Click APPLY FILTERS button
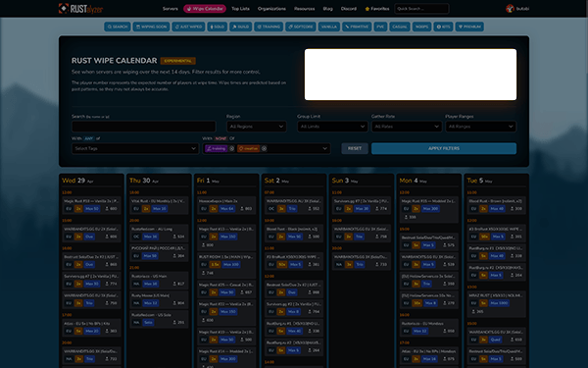This screenshot has width=588, height=368. click(x=444, y=148)
